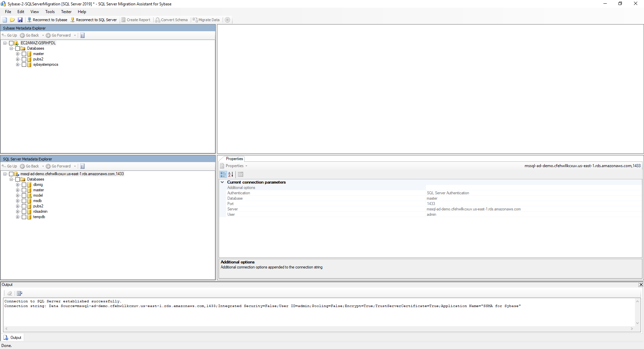Clear the Output pane with the eraser icon
The width and height of the screenshot is (644, 349).
tap(10, 293)
